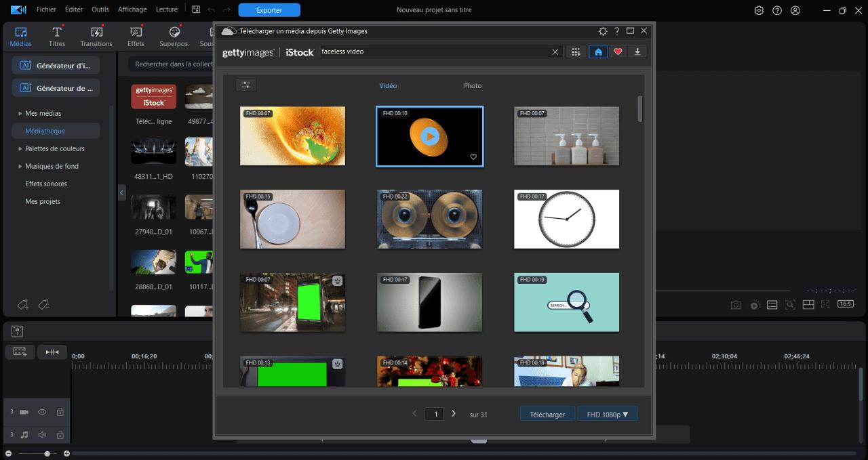Show downloaded items with the download icon

(x=637, y=51)
